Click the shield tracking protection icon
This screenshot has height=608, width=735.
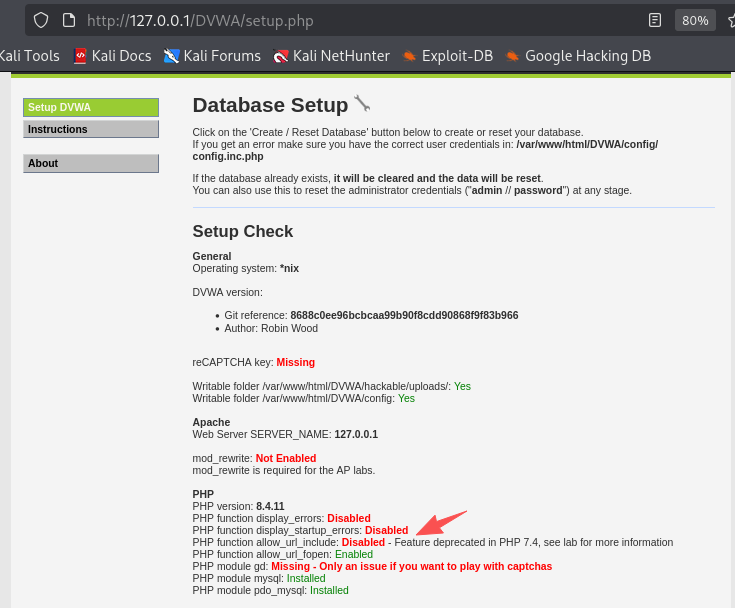[41, 20]
